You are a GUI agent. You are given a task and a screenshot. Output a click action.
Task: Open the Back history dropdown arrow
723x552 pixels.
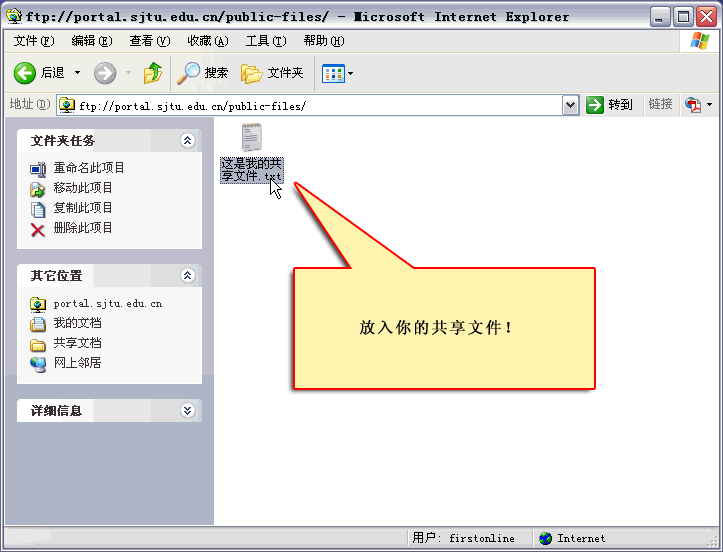(x=77, y=73)
